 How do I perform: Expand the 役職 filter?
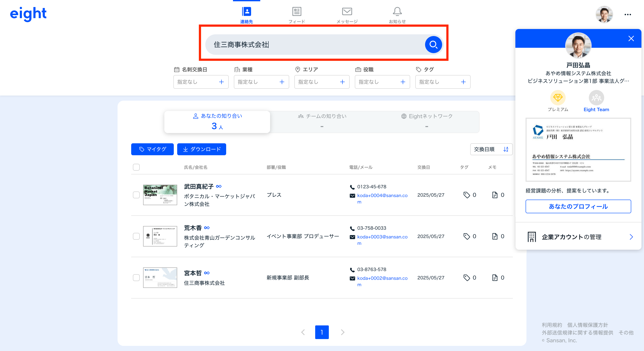(x=382, y=82)
